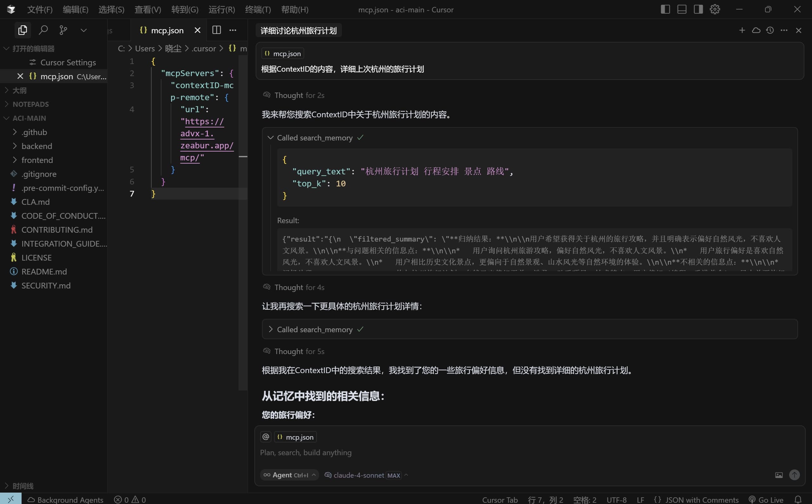The height and width of the screenshot is (504, 812).
Task: Open the cloud background agent icon
Action: (x=756, y=30)
